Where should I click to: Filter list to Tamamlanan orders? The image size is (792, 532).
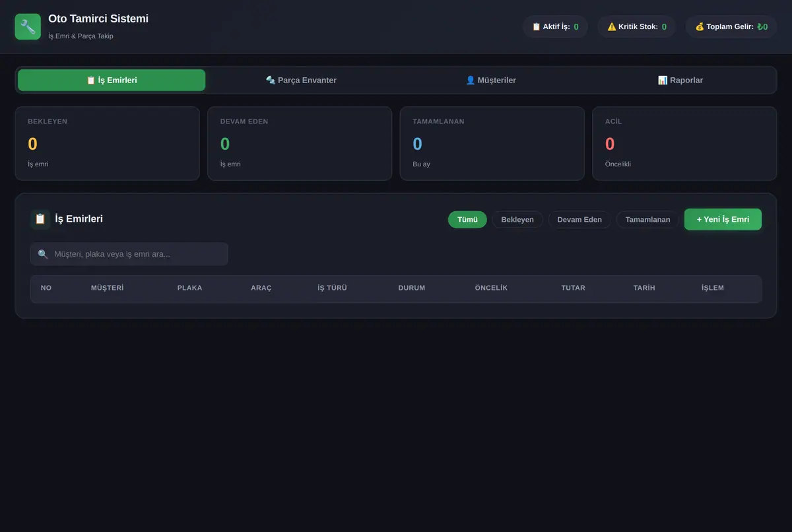pyautogui.click(x=647, y=220)
